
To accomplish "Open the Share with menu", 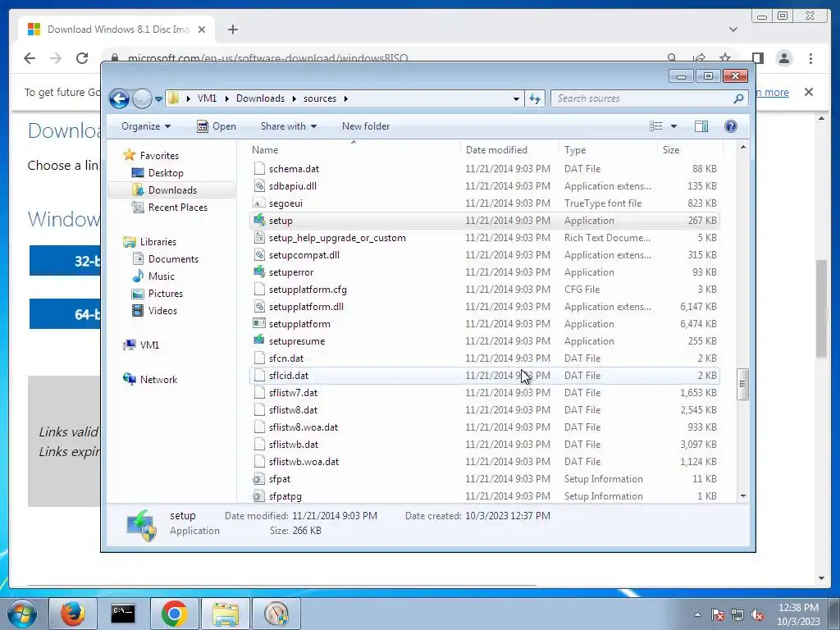I will point(288,126).
